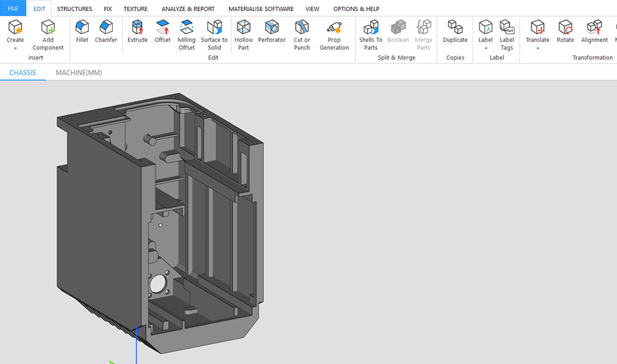Select the Fillet tool
Viewport: 617px width, 364px height.
point(82,31)
